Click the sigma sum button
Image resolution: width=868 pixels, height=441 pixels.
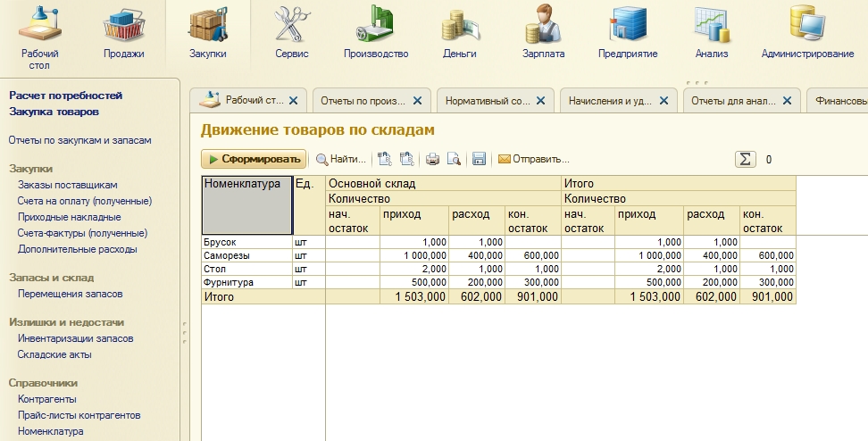click(745, 160)
